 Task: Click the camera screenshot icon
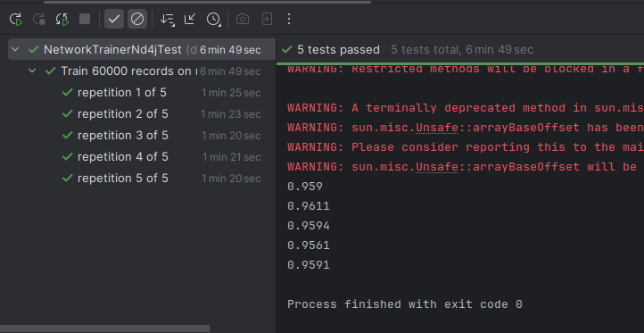[x=243, y=19]
